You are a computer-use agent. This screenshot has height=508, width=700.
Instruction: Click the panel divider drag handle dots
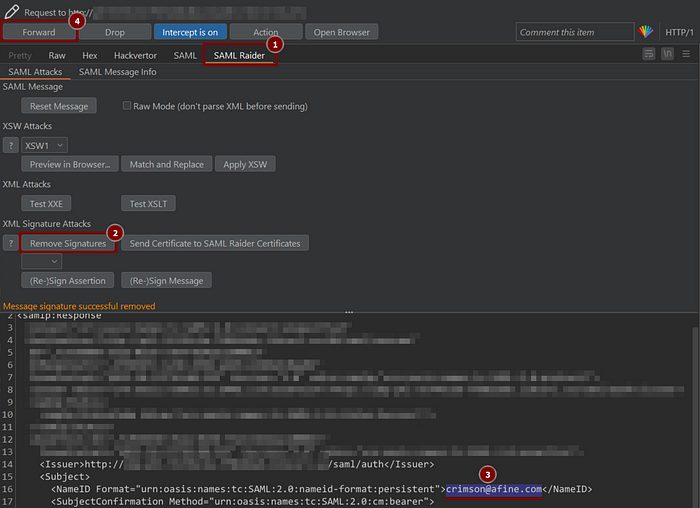tap(349, 312)
